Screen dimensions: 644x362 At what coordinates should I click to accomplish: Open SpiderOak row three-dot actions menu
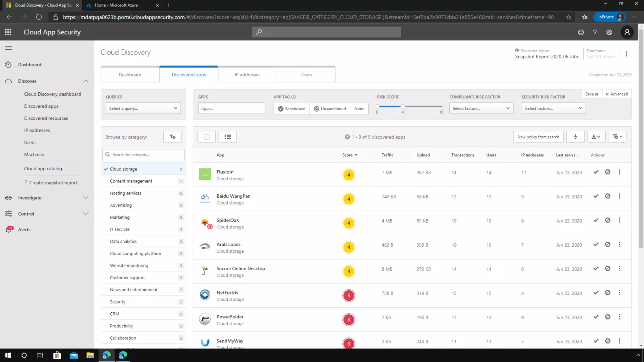click(619, 220)
